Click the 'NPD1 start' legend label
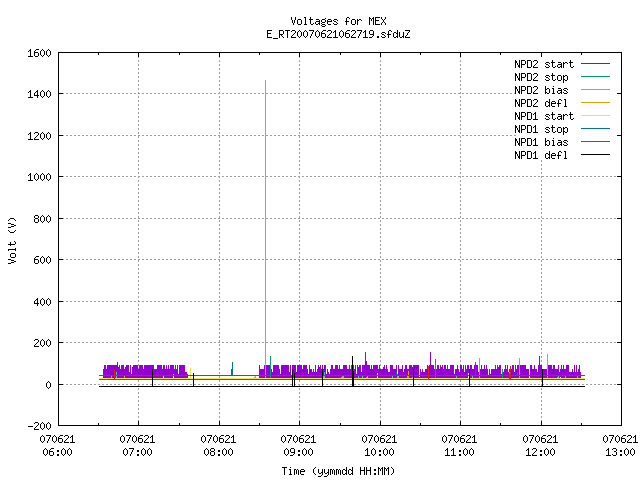Image resolution: width=640 pixels, height=480 pixels. point(544,116)
